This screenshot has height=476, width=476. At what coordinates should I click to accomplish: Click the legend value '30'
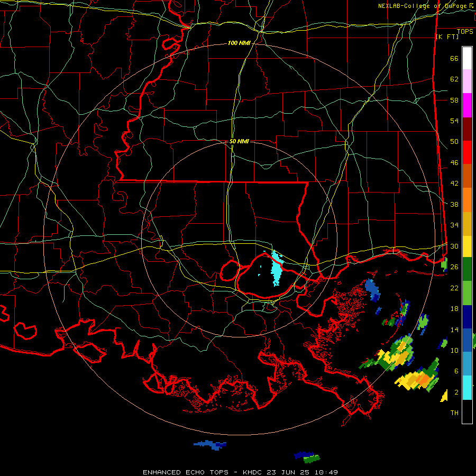454,246
